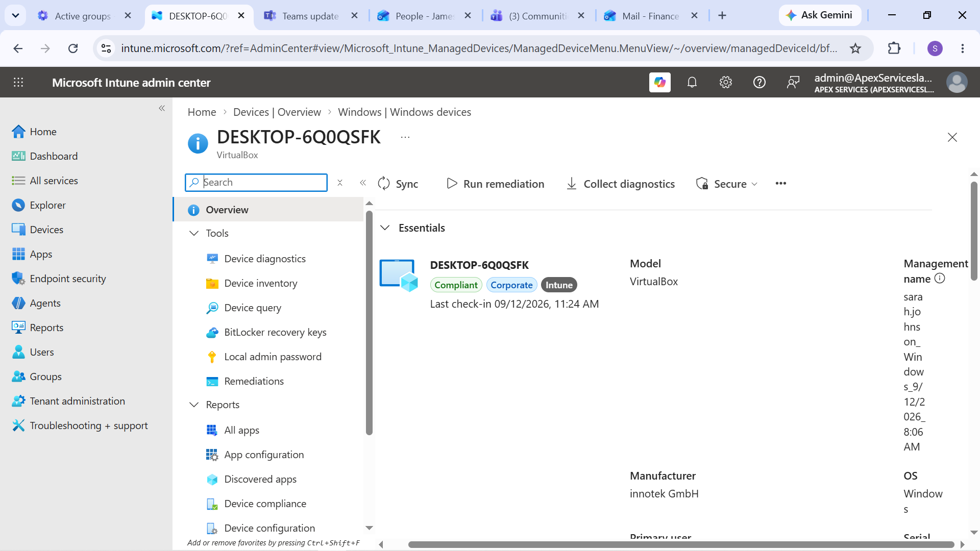
Task: Click the Management name info icon
Action: pos(940,279)
